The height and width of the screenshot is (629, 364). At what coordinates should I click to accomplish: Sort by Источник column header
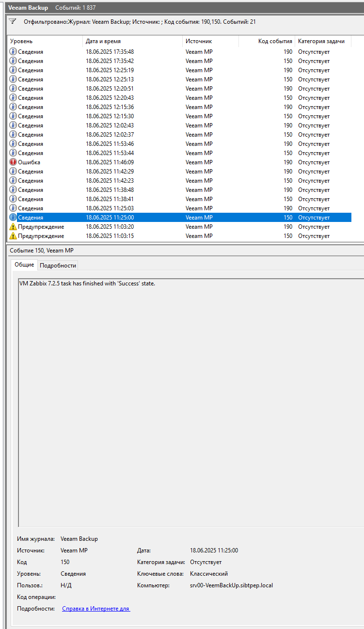211,42
